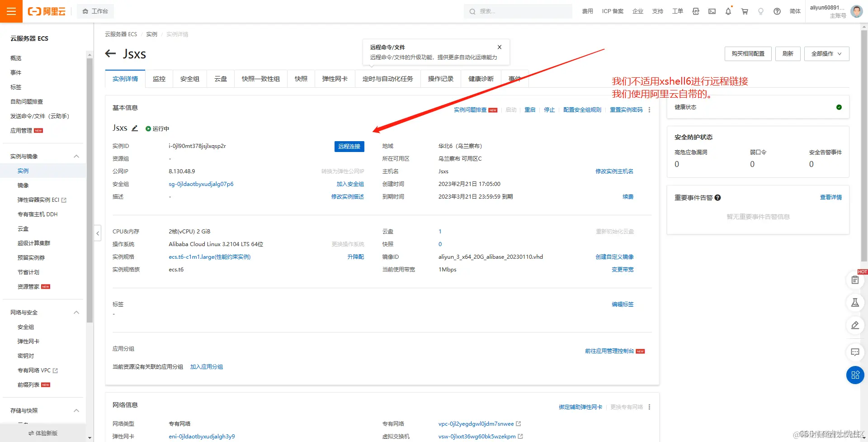Open the notifications bell

728,11
